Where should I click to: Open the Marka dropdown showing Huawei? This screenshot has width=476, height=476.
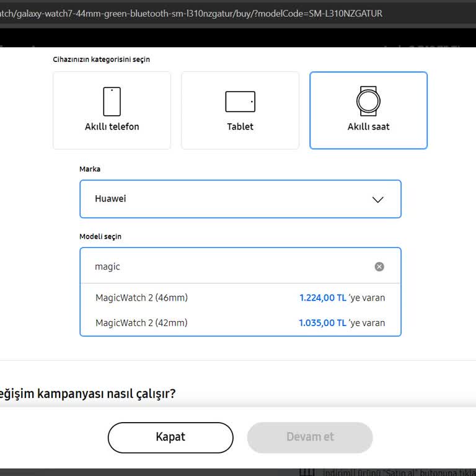coord(240,199)
